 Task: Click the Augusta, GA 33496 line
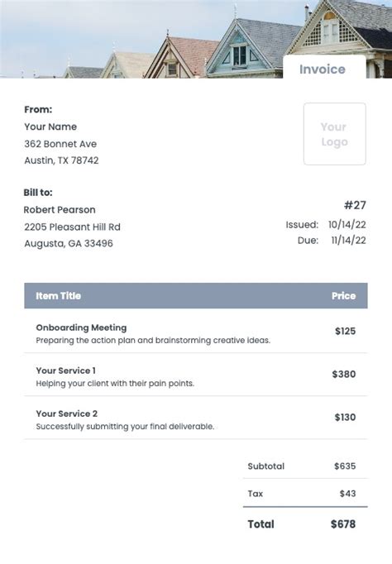[69, 243]
